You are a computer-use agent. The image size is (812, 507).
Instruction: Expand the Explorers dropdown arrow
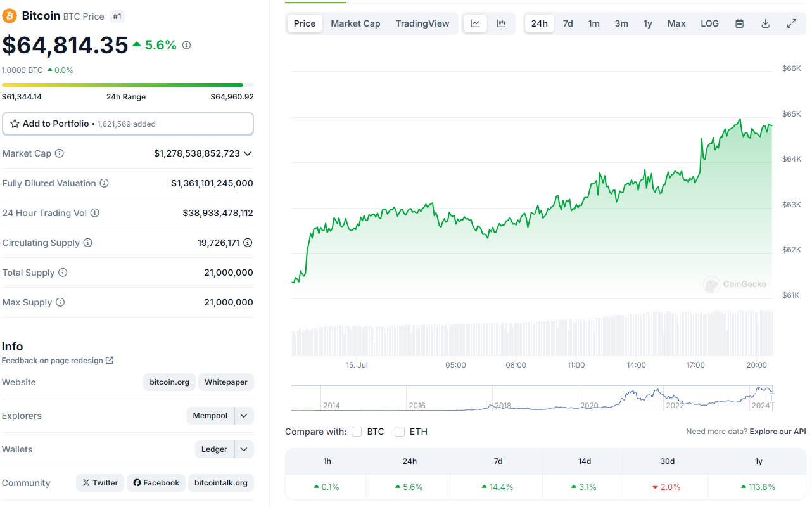(x=244, y=416)
